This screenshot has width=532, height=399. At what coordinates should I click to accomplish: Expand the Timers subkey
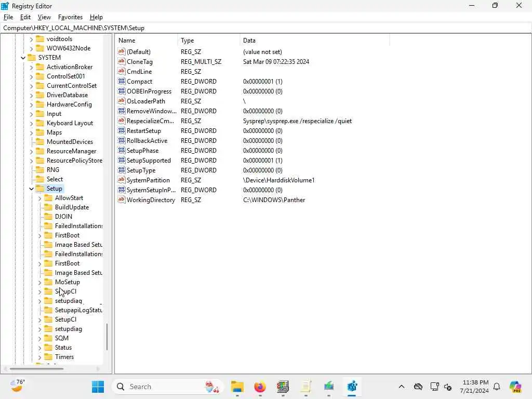coord(40,357)
